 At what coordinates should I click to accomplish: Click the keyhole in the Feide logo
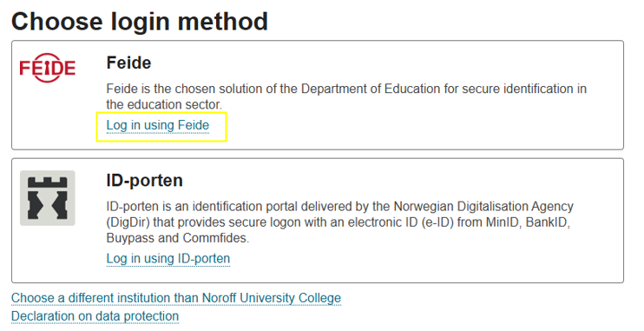[48, 68]
